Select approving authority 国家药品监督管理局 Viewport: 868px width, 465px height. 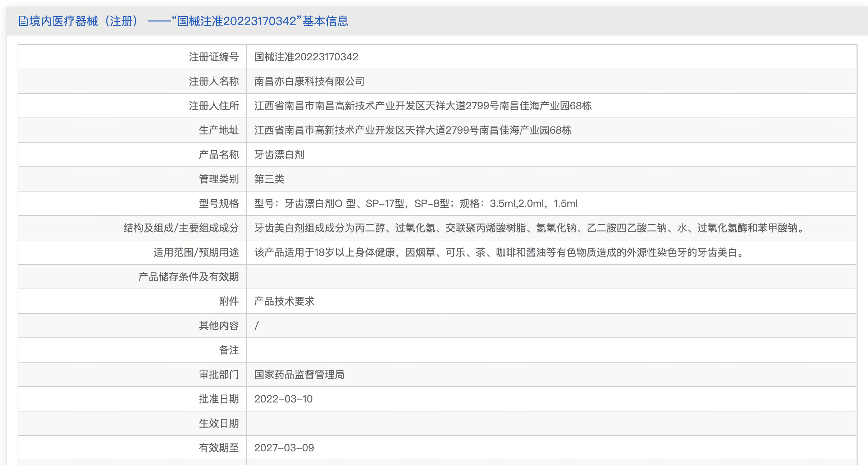(300, 374)
